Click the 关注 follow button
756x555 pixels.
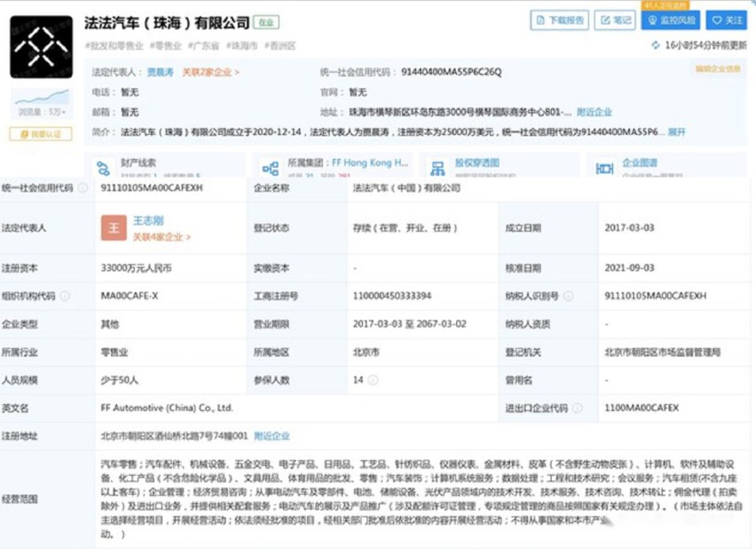727,20
